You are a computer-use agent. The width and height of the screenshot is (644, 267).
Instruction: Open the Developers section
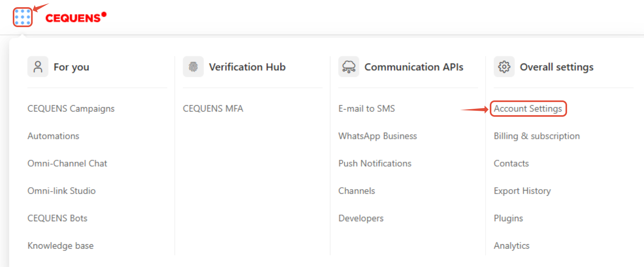(x=361, y=218)
